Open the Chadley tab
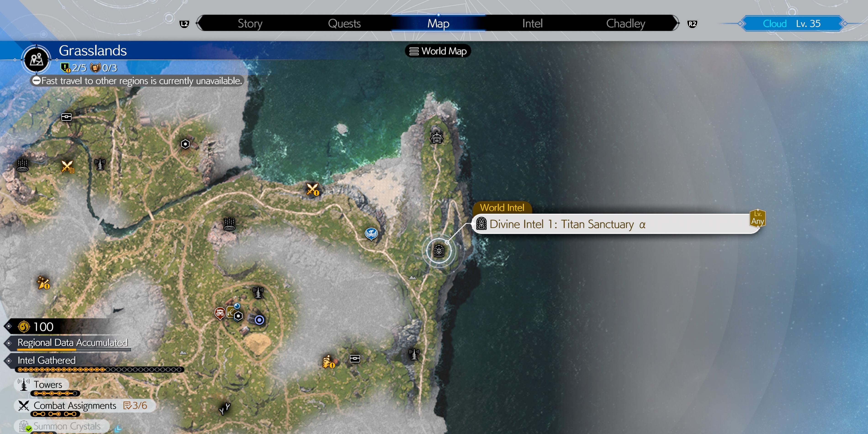The height and width of the screenshot is (434, 868). 625,23
